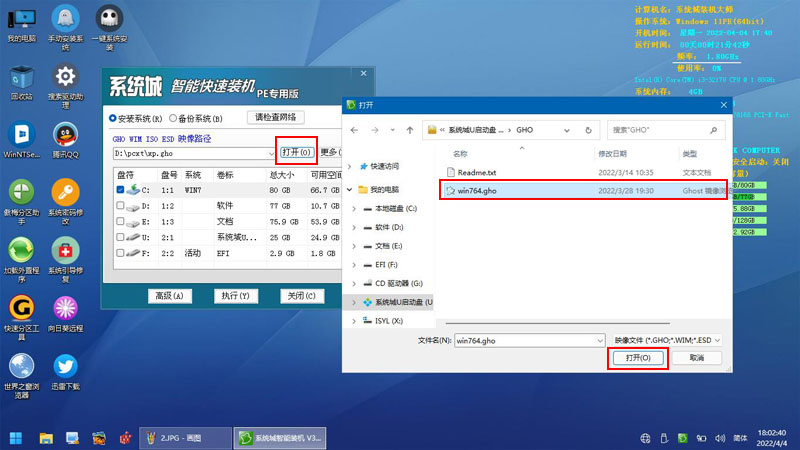The width and height of the screenshot is (800, 450).
Task: Switch to the 系统城智能装机 taskbar window
Action: tap(280, 438)
